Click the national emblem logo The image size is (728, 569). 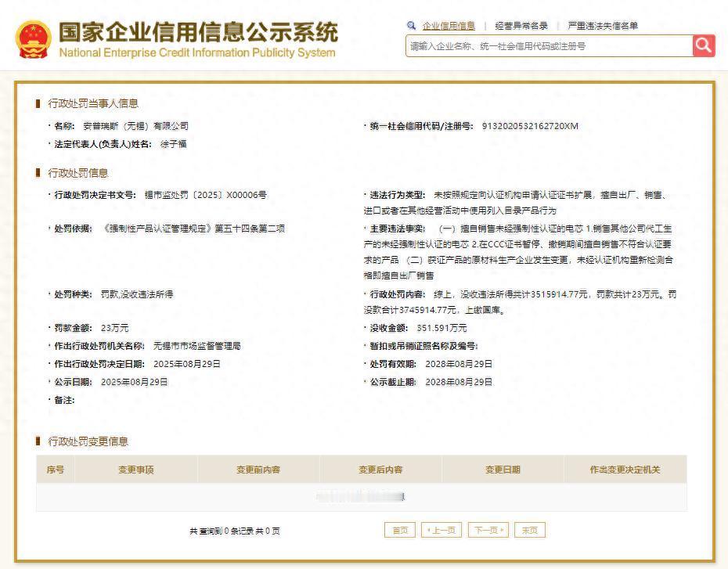point(33,39)
